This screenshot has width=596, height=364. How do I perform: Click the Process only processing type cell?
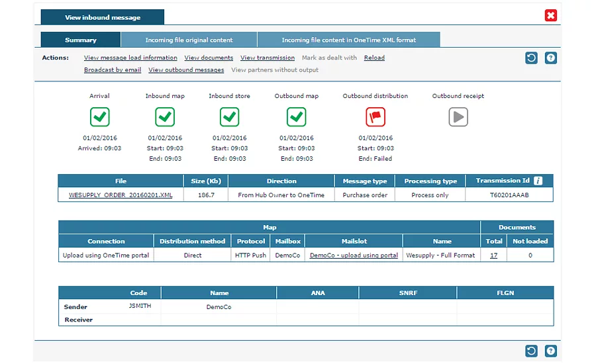click(x=430, y=195)
